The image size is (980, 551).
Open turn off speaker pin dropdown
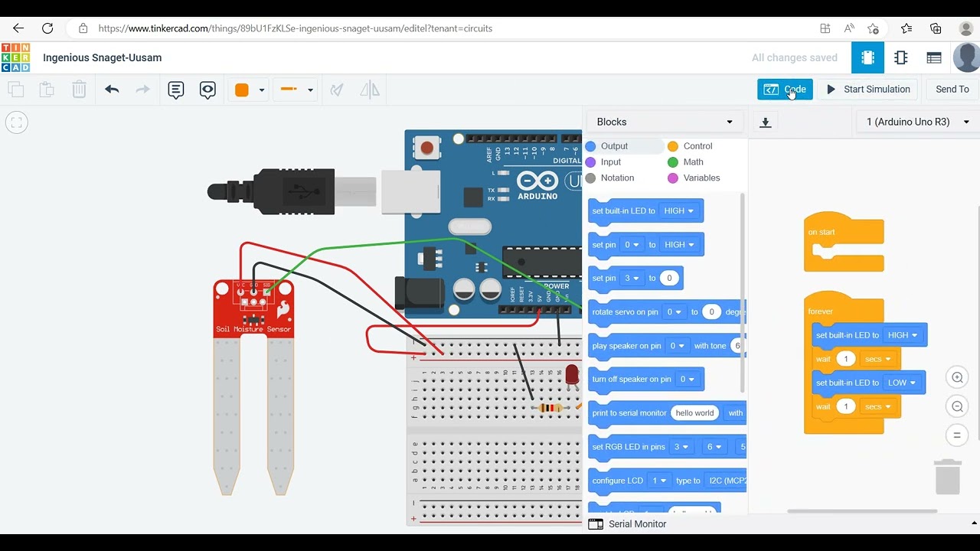coord(688,379)
